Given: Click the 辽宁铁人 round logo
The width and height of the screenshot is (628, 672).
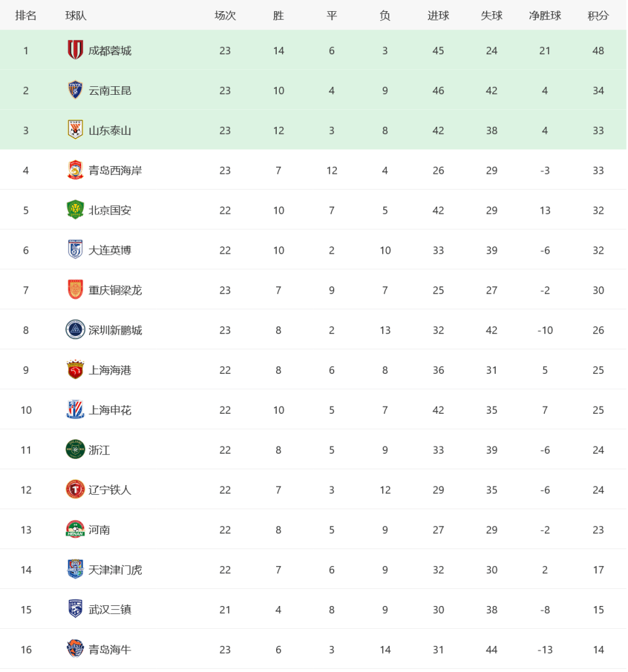Looking at the screenshot, I should pyautogui.click(x=75, y=489).
